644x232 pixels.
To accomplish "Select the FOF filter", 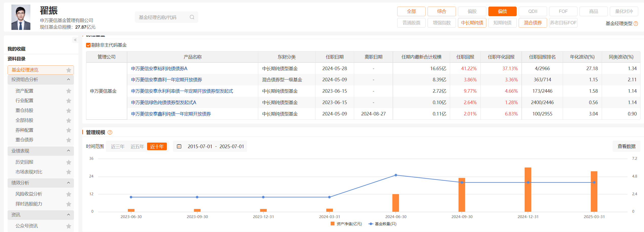I will [x=563, y=11].
